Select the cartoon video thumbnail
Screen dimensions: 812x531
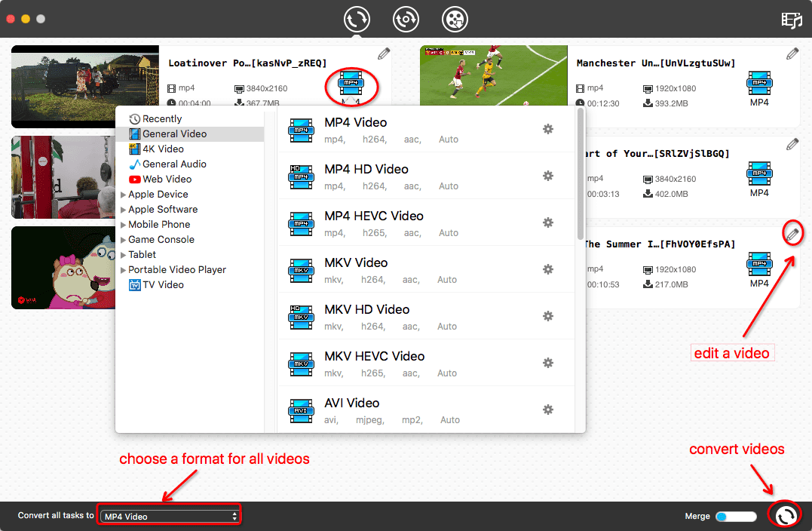point(63,268)
